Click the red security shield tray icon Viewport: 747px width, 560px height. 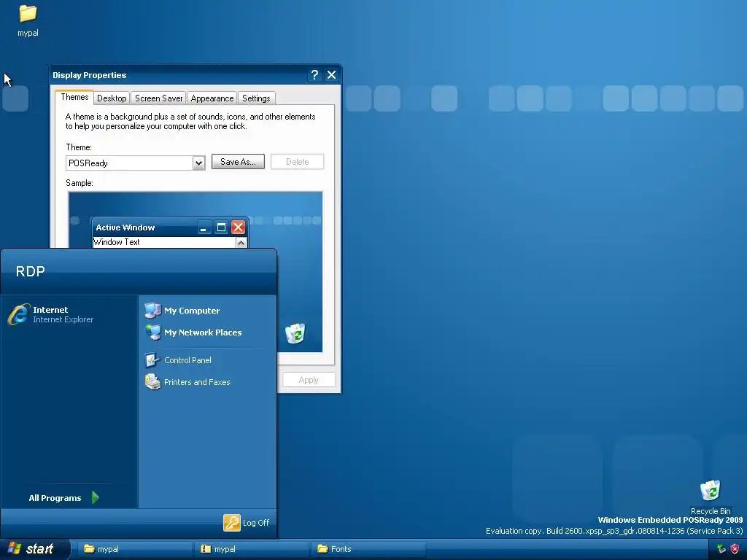(735, 549)
